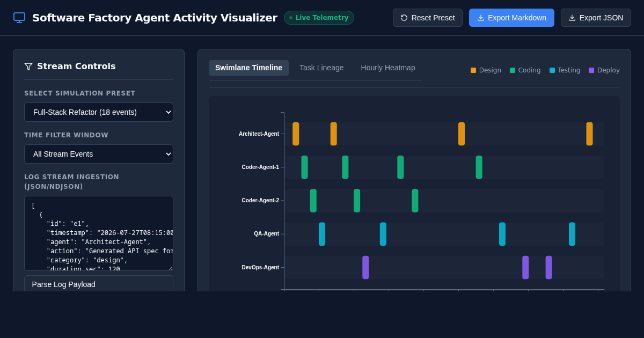644x338 pixels.
Task: Click inside the log stream JSON textarea
Action: point(99,233)
